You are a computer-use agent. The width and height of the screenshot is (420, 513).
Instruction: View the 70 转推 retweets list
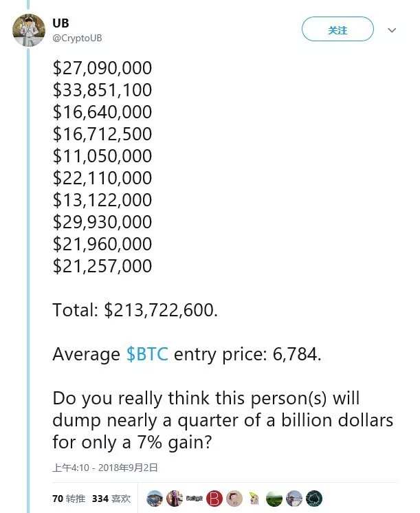pyautogui.click(x=69, y=499)
